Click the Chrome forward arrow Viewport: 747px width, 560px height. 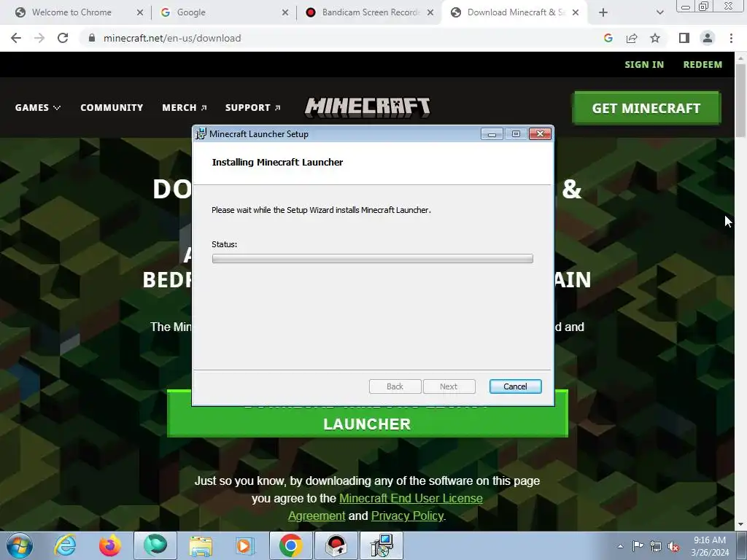tap(39, 38)
